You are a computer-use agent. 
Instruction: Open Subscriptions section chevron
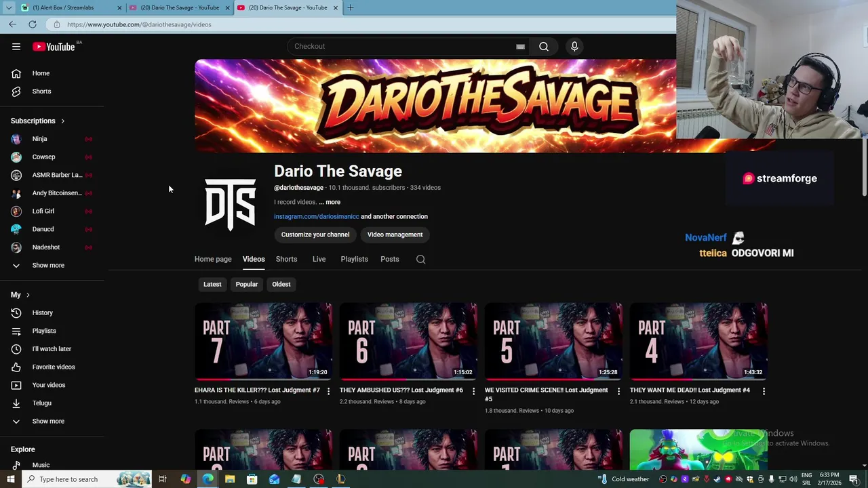pos(62,121)
